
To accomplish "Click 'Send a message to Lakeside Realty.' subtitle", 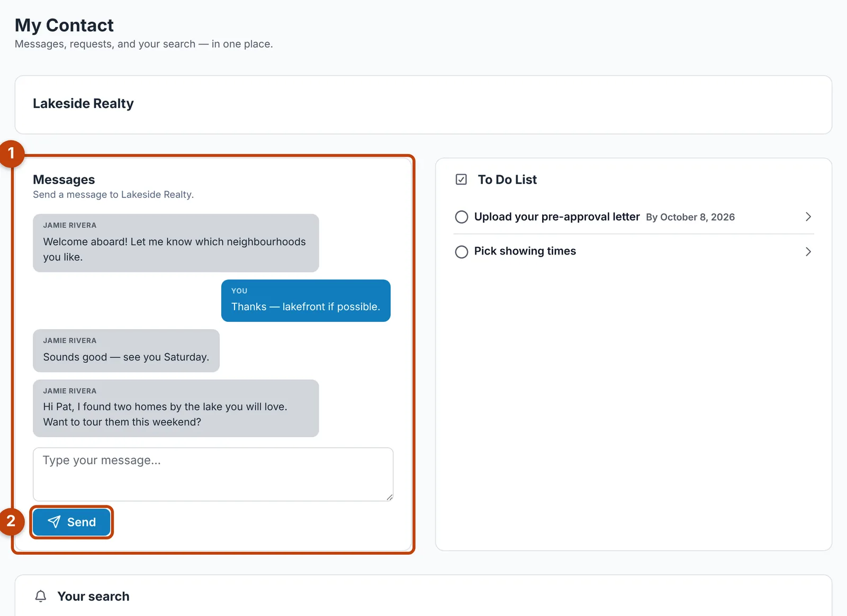I will 113,195.
